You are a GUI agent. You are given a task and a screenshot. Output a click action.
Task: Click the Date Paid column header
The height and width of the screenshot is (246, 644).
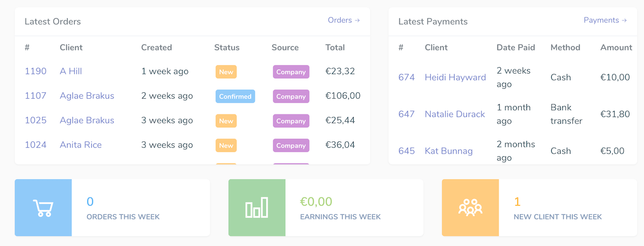[516, 47]
